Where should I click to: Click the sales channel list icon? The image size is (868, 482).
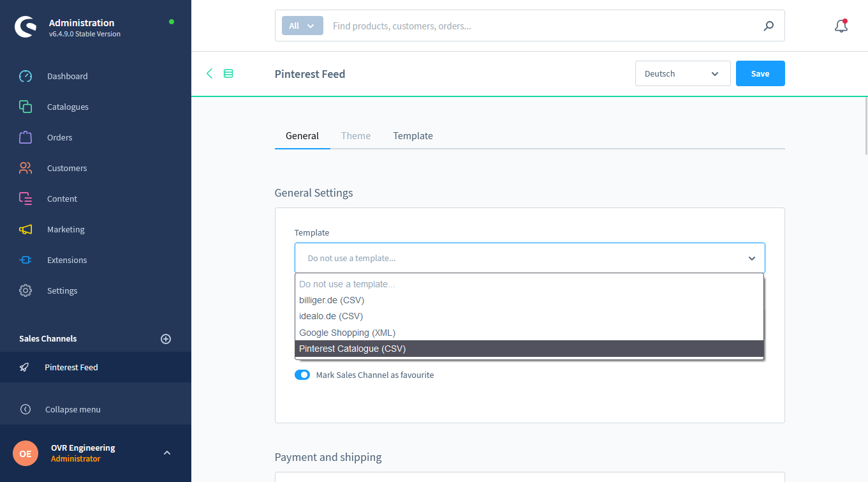pos(228,73)
